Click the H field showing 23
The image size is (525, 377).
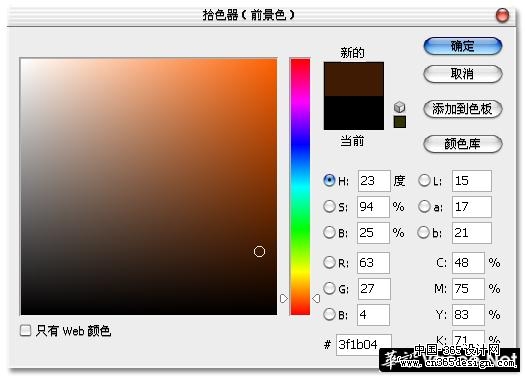point(374,181)
